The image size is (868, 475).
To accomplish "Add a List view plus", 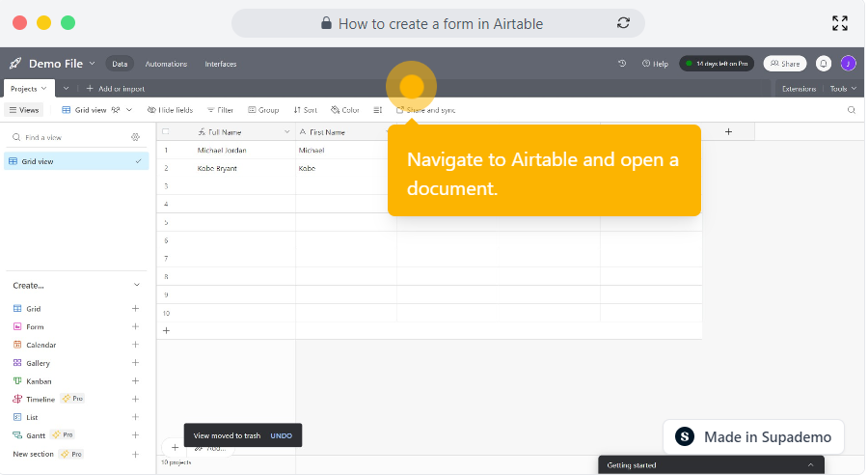I will (135, 417).
